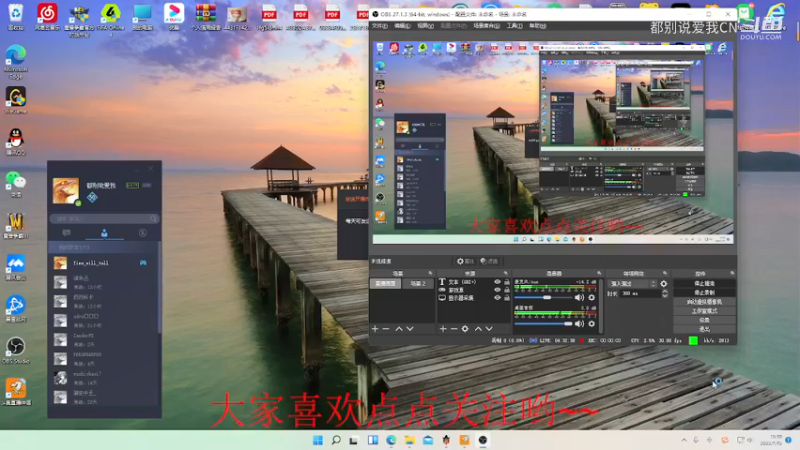Viewport: 800px width, 450px height.
Task: Open View menu in OBS menu bar
Action: (425, 26)
